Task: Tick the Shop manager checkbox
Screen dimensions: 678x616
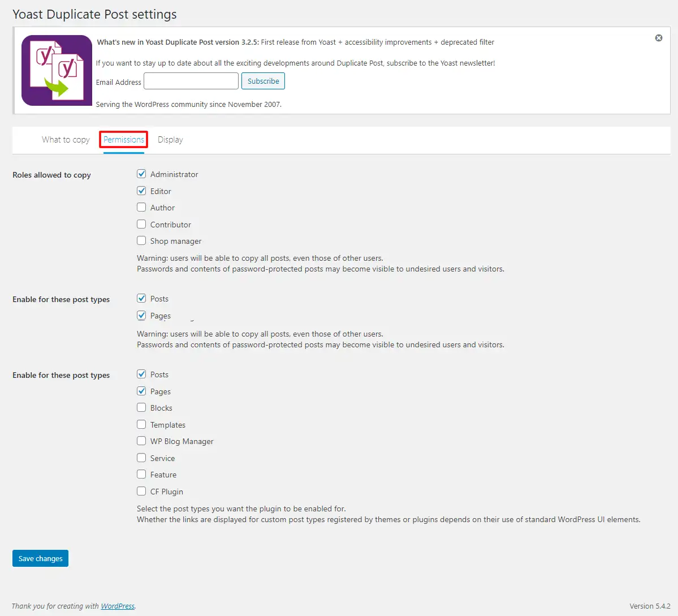Action: click(x=141, y=240)
